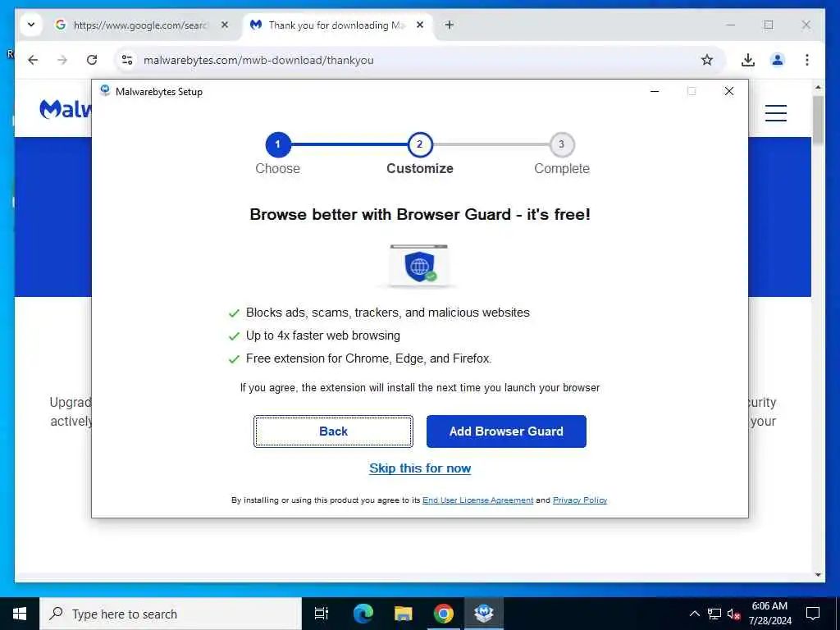Click Malwarebytes logo on the webpage
The image size is (840, 630).
[66, 109]
